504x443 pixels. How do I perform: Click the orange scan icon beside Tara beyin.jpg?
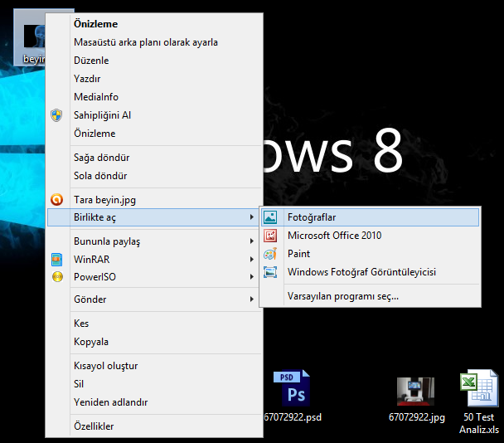tap(57, 200)
